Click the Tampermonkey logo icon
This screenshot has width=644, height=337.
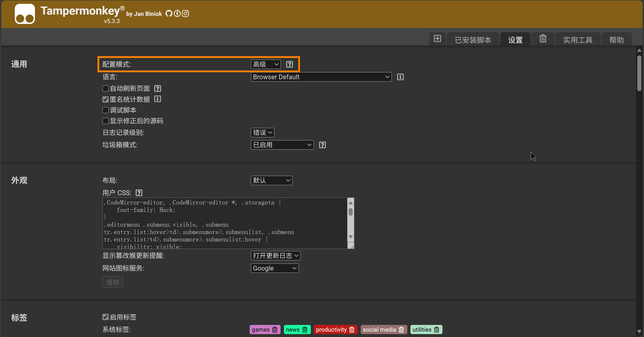point(25,14)
